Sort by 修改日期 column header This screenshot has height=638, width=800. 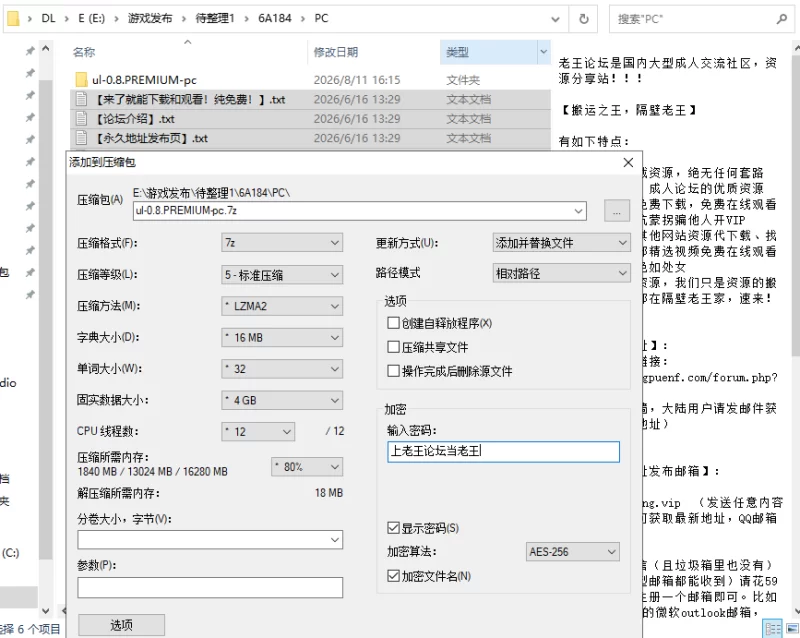click(335, 52)
